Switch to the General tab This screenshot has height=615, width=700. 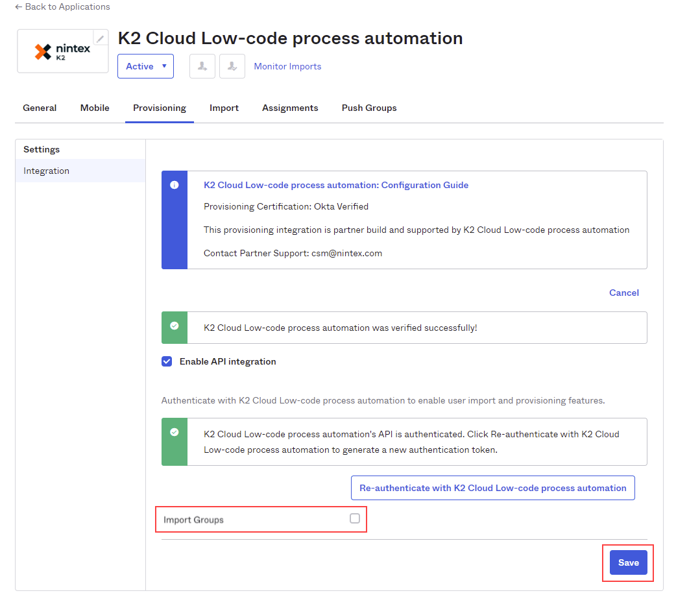[40, 108]
